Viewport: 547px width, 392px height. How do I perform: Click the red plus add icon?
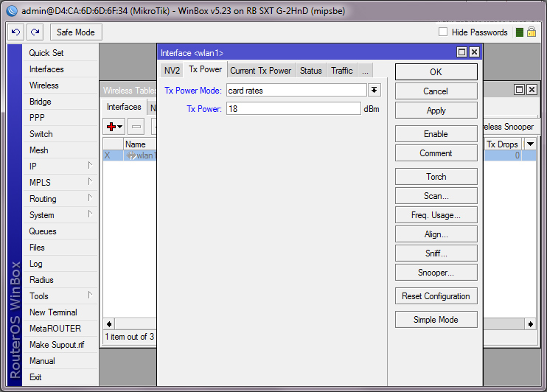point(111,127)
